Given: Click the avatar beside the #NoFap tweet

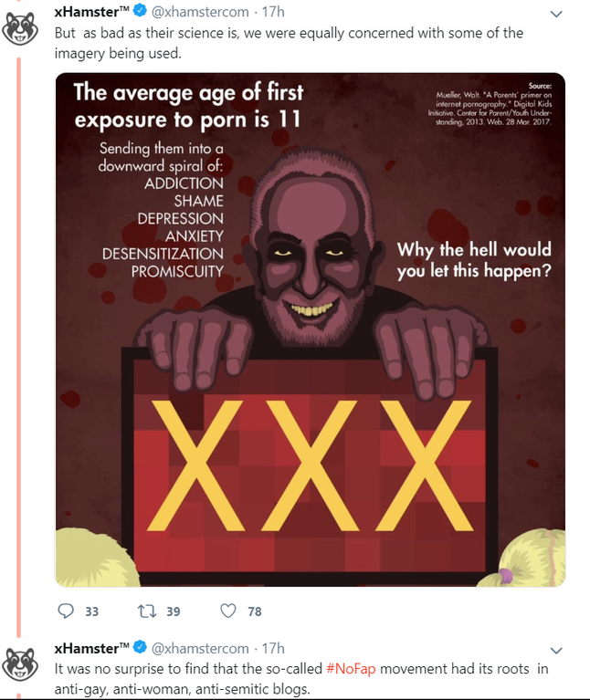Looking at the screenshot, I should tap(20, 664).
